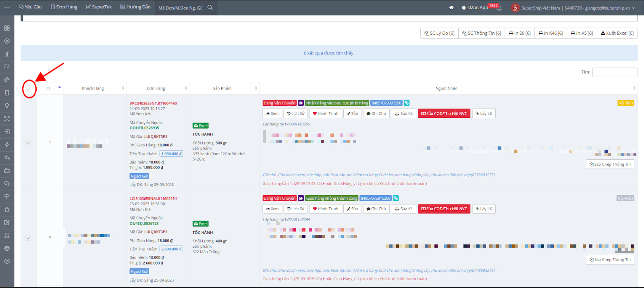Image resolution: width=644 pixels, height=288 pixels.
Task: Click the SuperShip red logo avatar
Action: coord(515,8)
